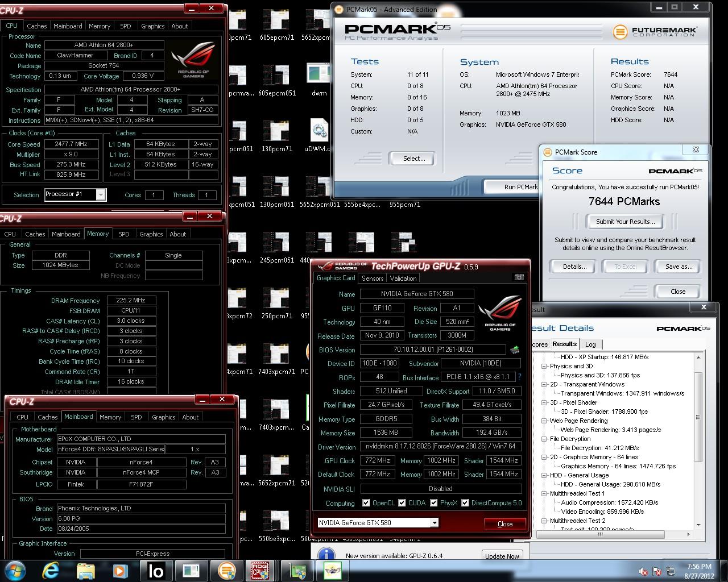Collapse the Multithreaded Test 1 node
The height and width of the screenshot is (582, 728).
point(544,493)
